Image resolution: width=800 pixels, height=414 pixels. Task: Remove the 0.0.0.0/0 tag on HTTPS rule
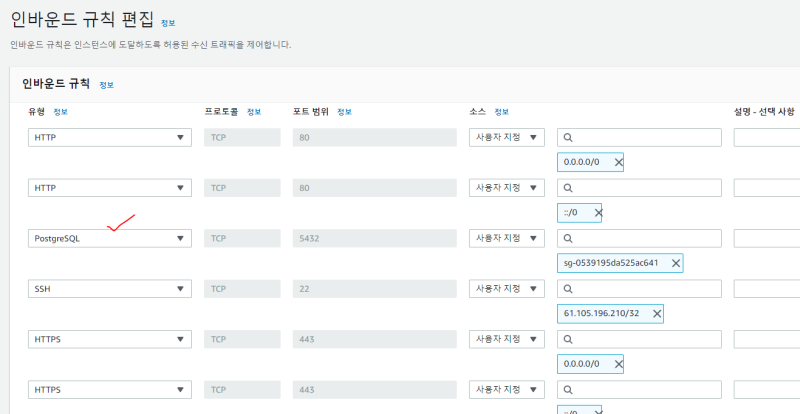tap(618, 364)
